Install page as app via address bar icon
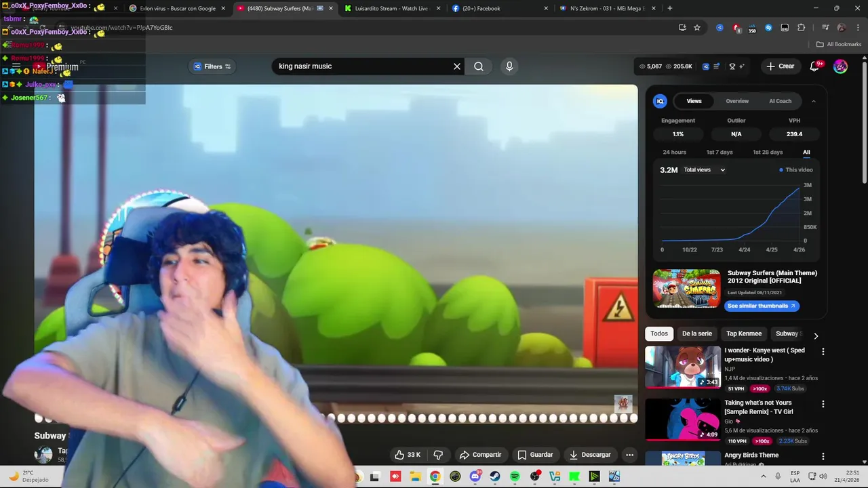The image size is (868, 488). tap(682, 28)
